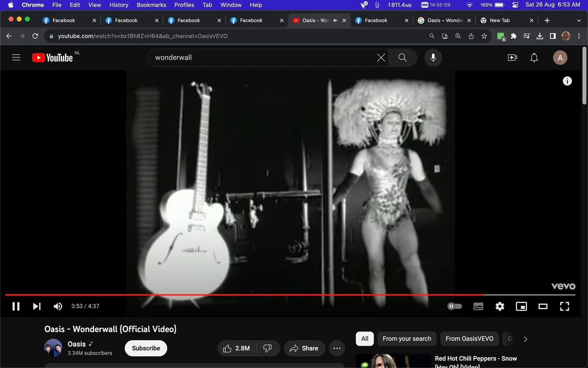Open a new browser tab
This screenshot has width=588, height=368.
pos(547,20)
